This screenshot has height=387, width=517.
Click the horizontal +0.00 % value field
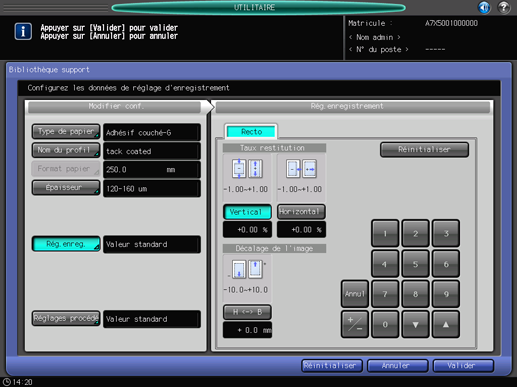(x=301, y=230)
